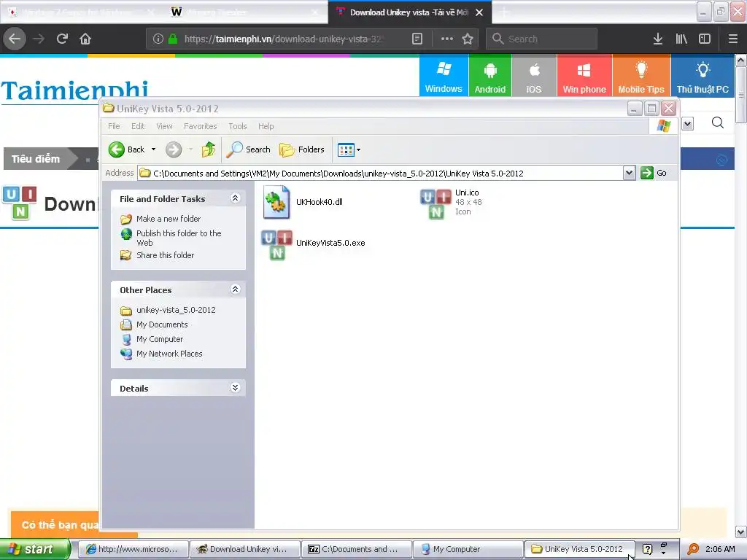Select the UKHook40.dll file icon

276,203
